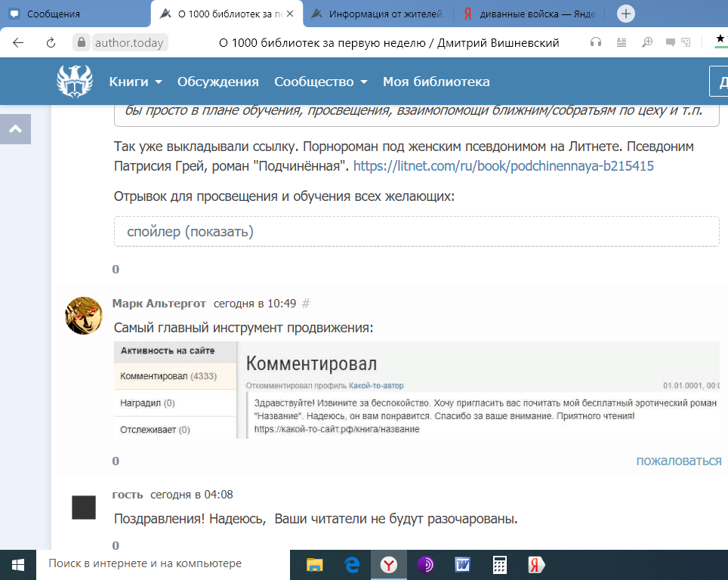Go to Моя библиотека
The height and width of the screenshot is (580, 728).
[436, 82]
